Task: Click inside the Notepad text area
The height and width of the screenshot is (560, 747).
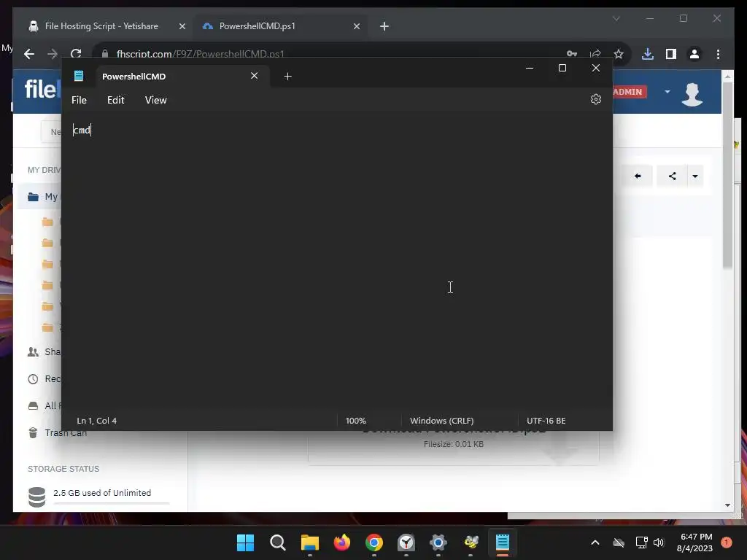Action: pyautogui.click(x=336, y=262)
